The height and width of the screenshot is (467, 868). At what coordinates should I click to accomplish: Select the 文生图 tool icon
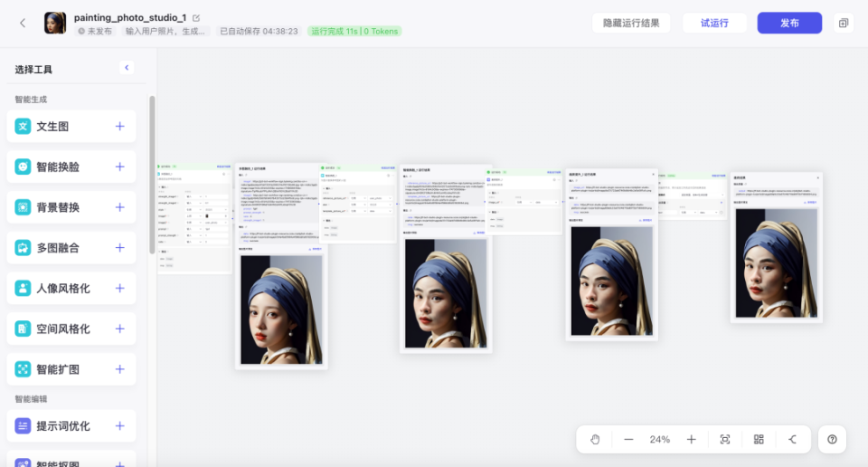pos(23,127)
